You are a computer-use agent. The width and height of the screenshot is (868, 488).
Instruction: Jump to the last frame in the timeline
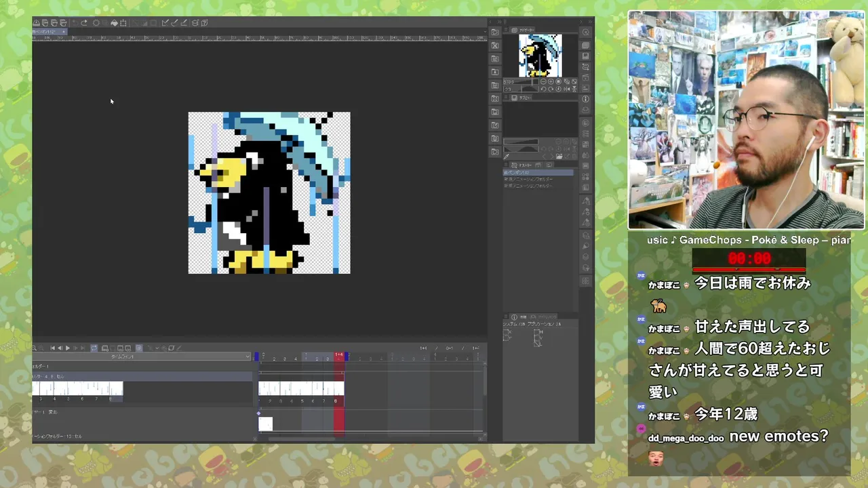83,348
